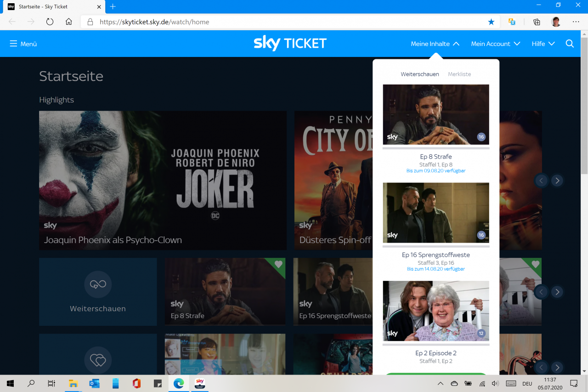This screenshot has height=392, width=588.
Task: Show hidden system tray icons chevron
Action: pyautogui.click(x=441, y=383)
